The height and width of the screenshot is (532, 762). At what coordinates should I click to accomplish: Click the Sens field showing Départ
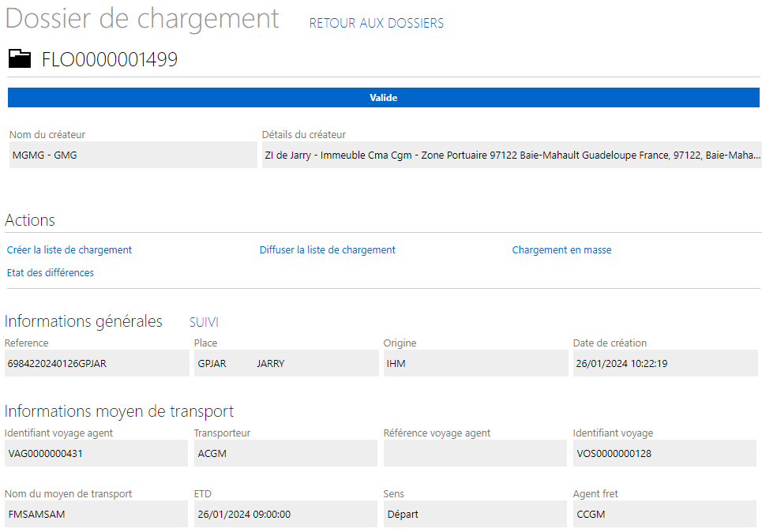(475, 514)
